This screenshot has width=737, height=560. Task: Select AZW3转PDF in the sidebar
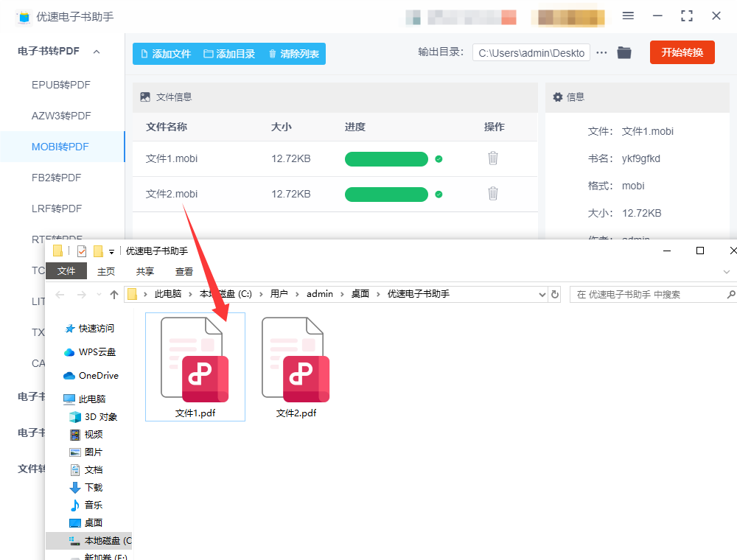(x=61, y=116)
